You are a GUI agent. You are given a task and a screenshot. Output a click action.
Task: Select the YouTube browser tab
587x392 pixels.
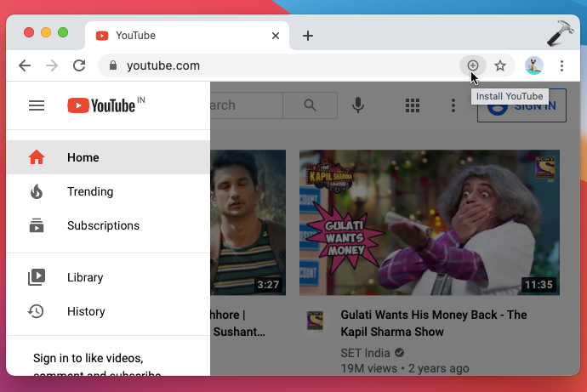coord(187,36)
